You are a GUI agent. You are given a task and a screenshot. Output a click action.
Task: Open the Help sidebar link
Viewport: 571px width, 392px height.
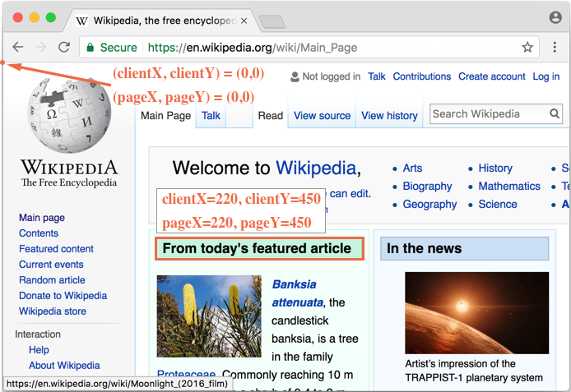(x=39, y=350)
